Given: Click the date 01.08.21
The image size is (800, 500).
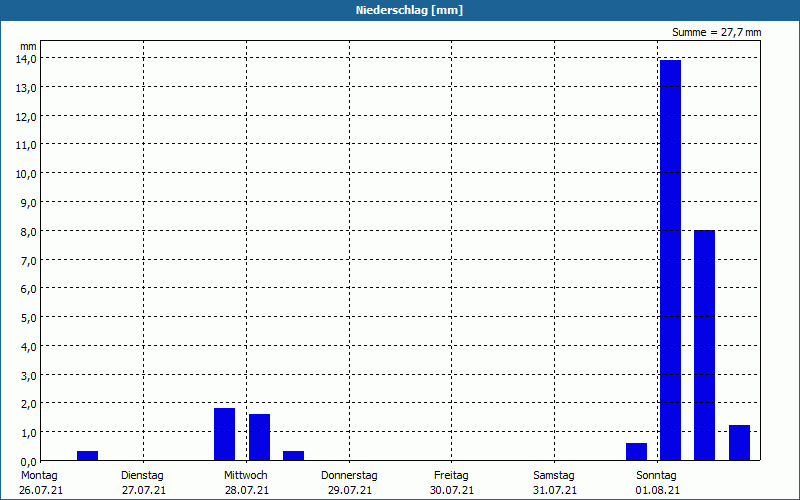Looking at the screenshot, I should [658, 491].
